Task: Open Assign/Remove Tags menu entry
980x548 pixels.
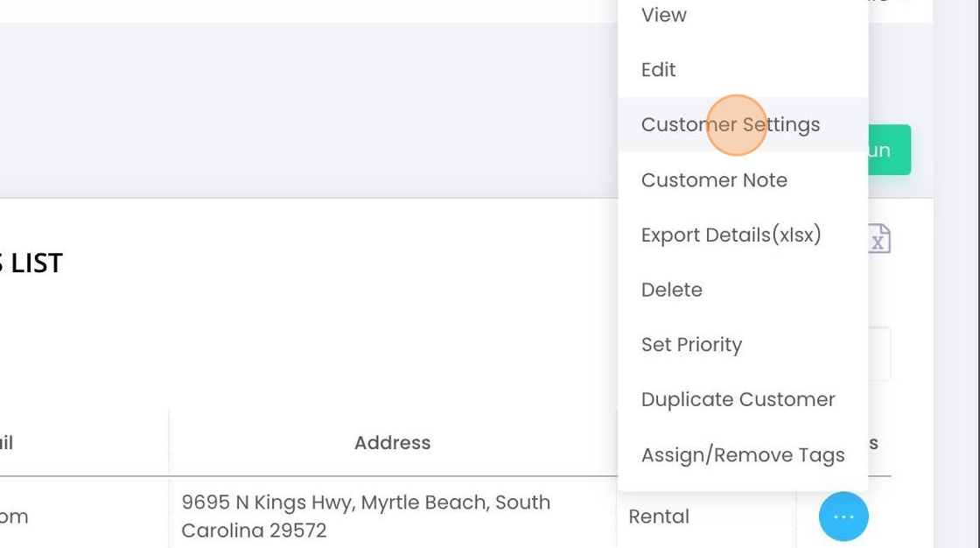Action: click(x=743, y=455)
